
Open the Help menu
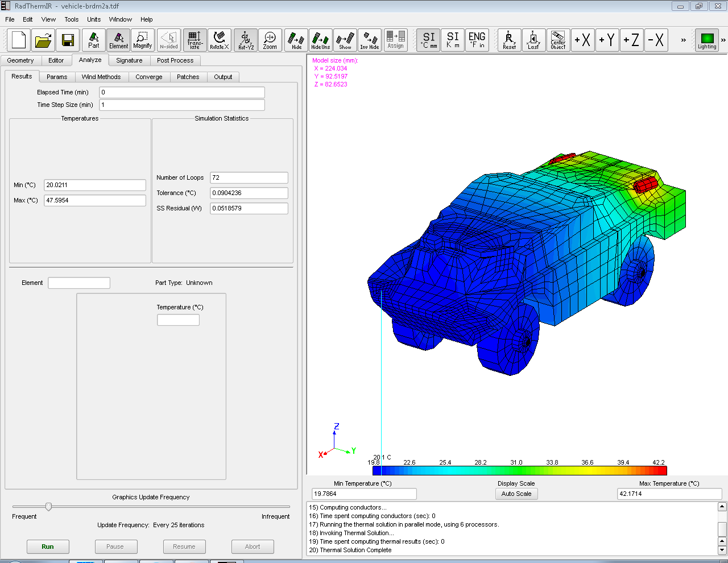point(147,19)
